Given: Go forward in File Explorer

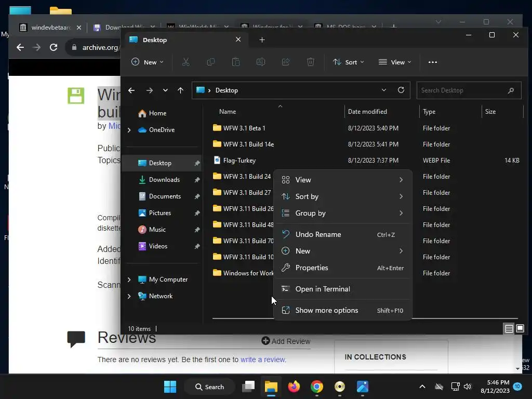Looking at the screenshot, I should [149, 90].
